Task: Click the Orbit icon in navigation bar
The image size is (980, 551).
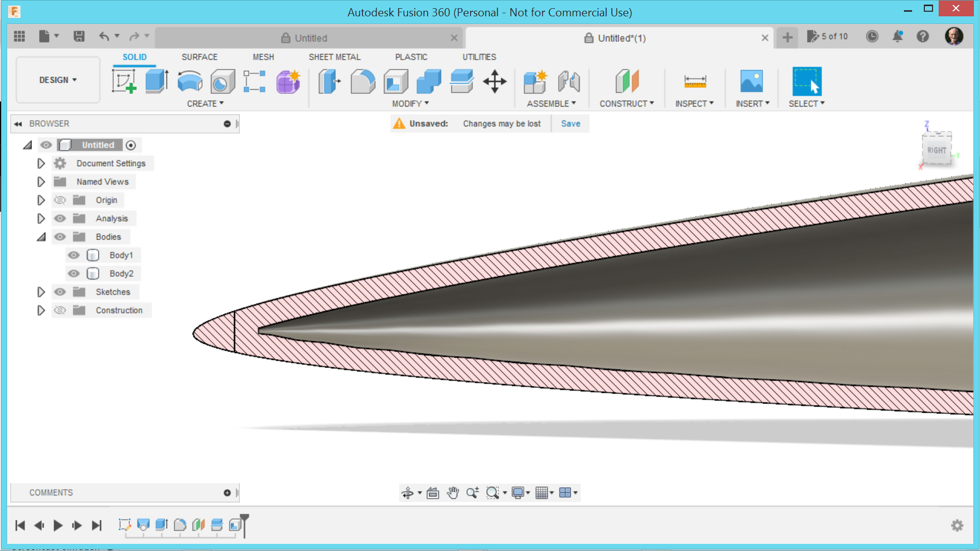Action: 408,493
